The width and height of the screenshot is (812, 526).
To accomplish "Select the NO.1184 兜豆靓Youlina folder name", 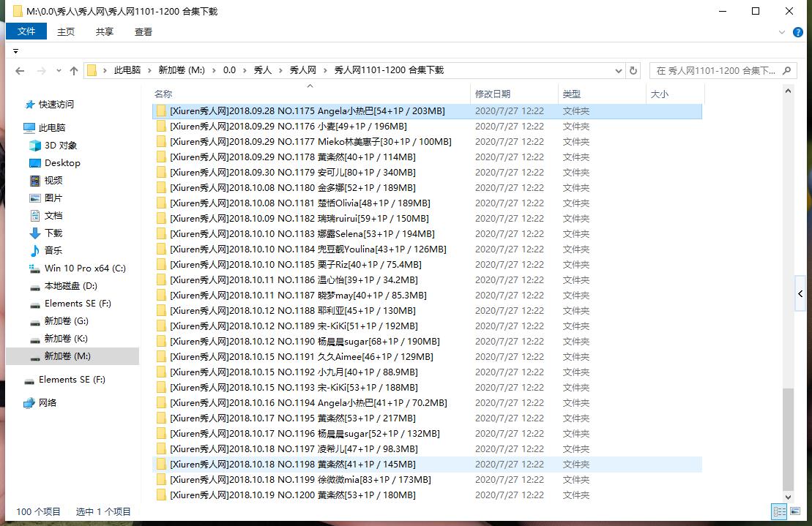I will [308, 249].
